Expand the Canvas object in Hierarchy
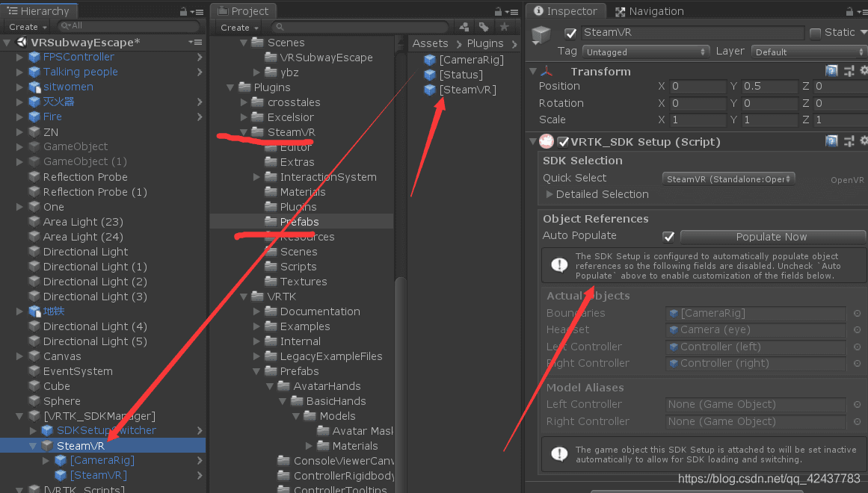 pos(19,356)
